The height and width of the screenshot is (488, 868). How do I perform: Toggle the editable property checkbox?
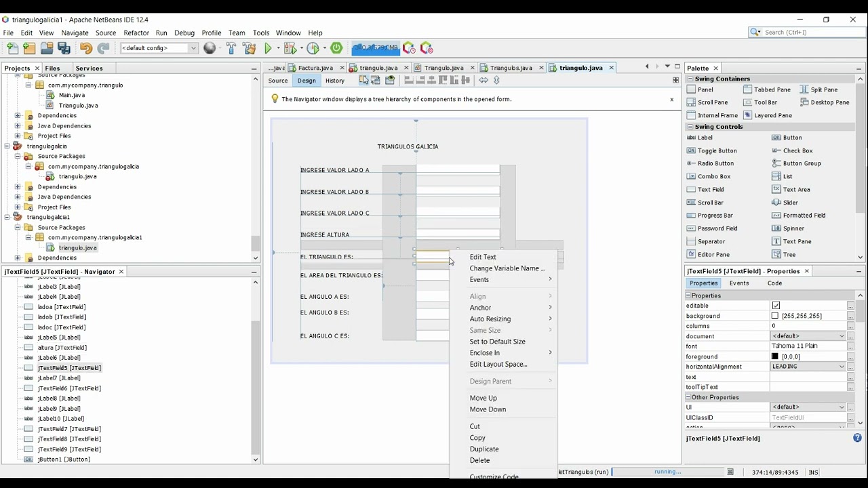[776, 306]
